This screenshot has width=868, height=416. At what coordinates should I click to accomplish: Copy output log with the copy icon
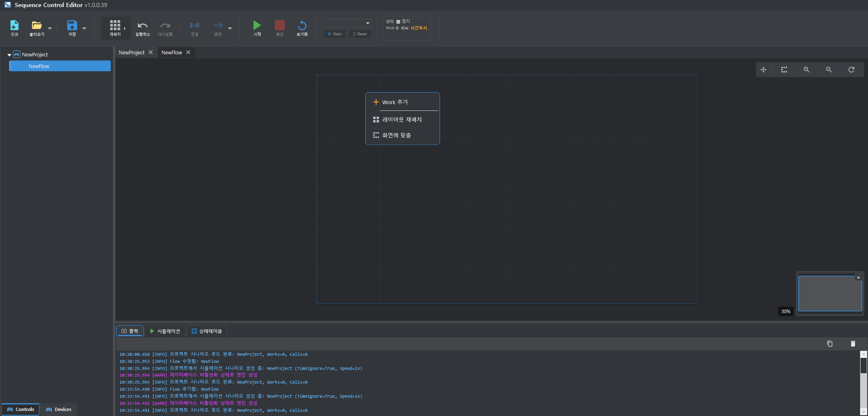point(829,344)
